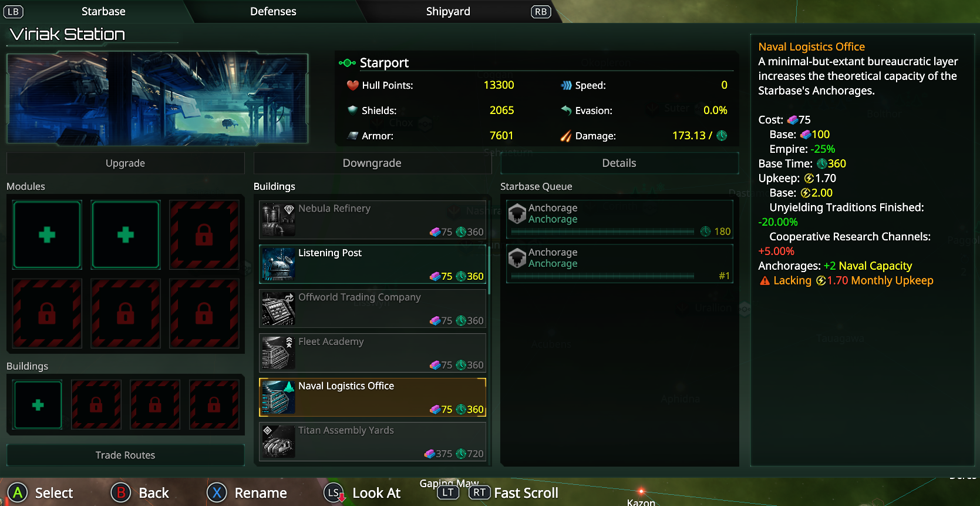Click the Viriak Station thumbnail image
Image resolution: width=980 pixels, height=506 pixels.
(x=157, y=99)
